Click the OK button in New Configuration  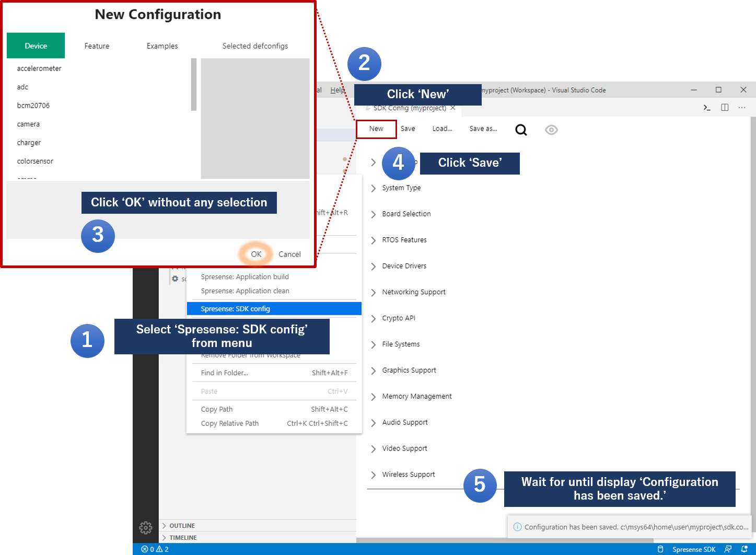coord(256,255)
